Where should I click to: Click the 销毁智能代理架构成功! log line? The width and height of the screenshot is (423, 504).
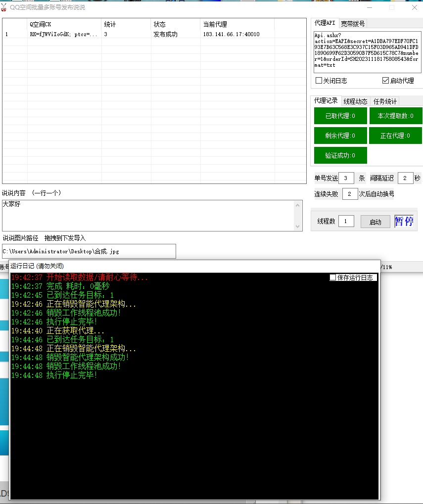point(70,357)
